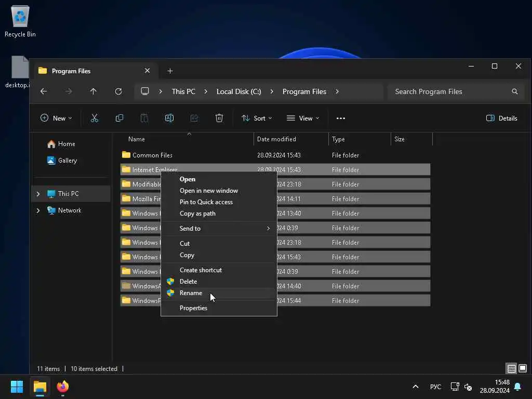
Task: Open the View dropdown menu
Action: coord(303,118)
